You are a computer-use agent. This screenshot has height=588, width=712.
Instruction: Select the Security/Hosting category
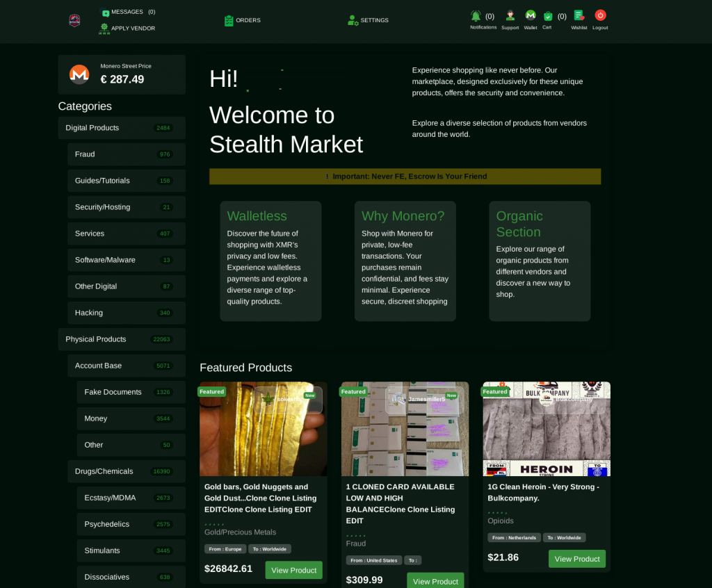coord(127,207)
